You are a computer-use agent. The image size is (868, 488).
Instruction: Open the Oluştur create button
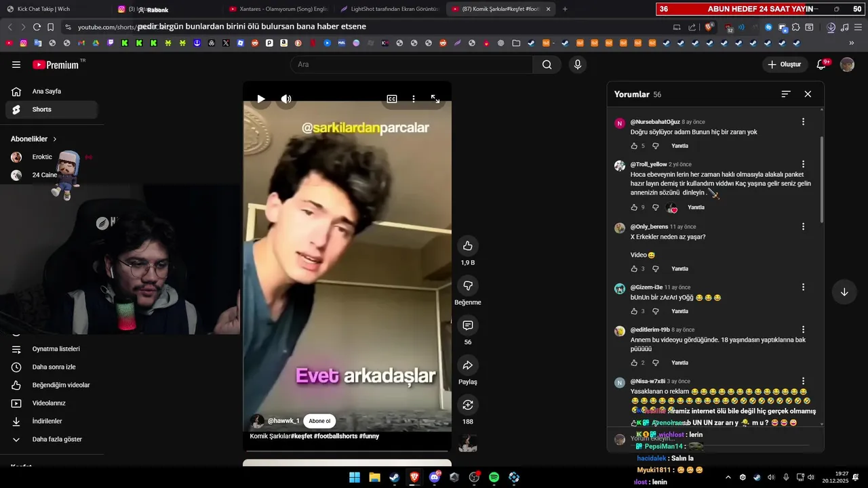(785, 64)
